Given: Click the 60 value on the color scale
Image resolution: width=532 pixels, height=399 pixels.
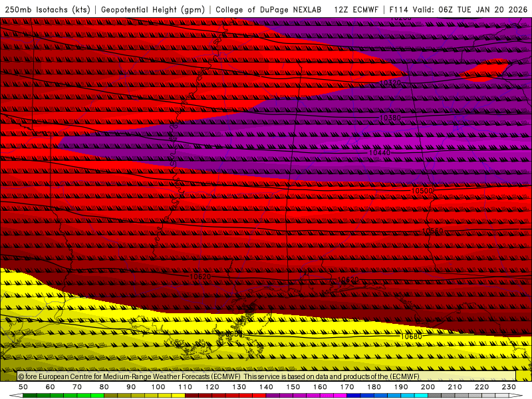Looking at the screenshot, I should click(x=51, y=387).
